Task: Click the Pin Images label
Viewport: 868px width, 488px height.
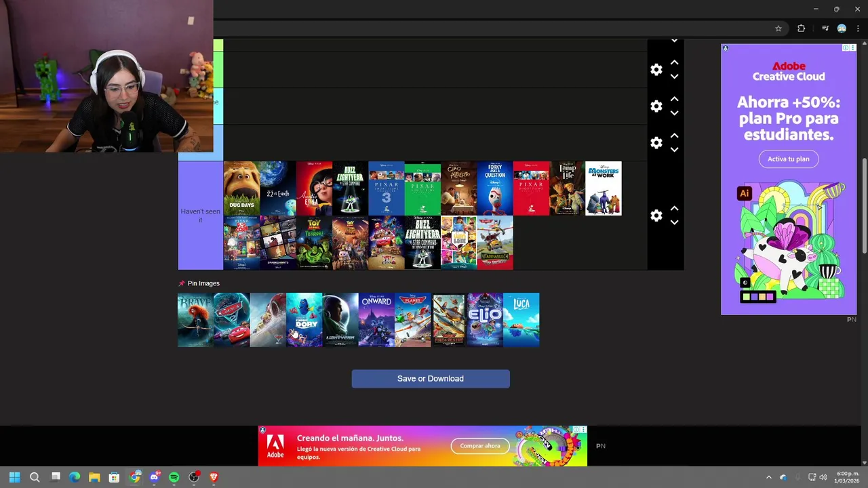Action: (x=203, y=283)
